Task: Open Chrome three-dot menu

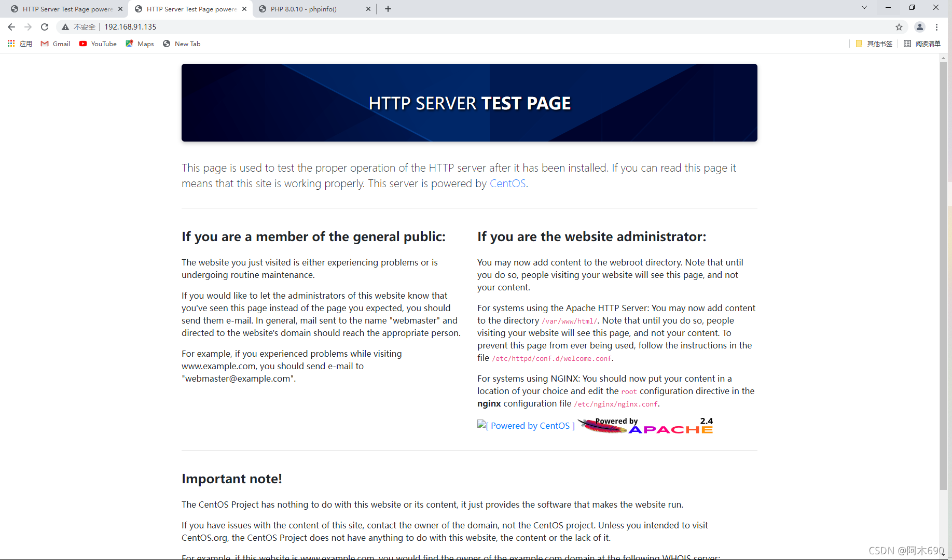Action: [x=937, y=27]
